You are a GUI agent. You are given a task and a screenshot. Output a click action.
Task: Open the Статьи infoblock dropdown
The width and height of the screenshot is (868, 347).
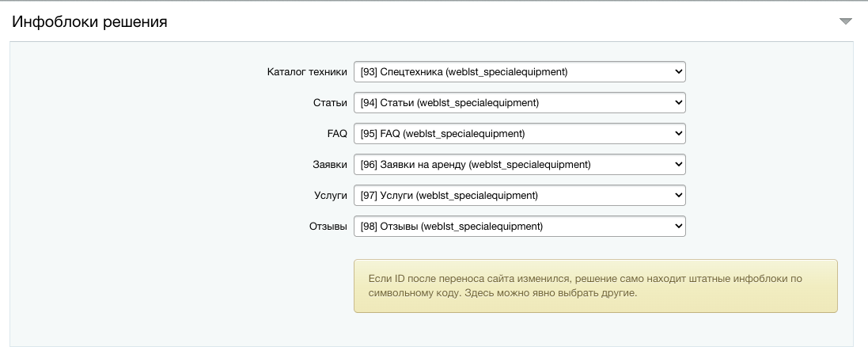[520, 102]
